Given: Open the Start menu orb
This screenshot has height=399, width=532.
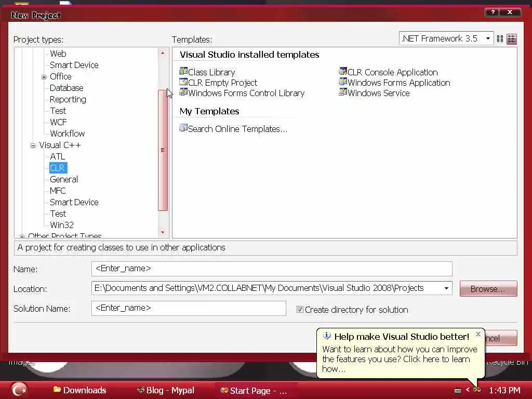Looking at the screenshot, I should [19, 390].
